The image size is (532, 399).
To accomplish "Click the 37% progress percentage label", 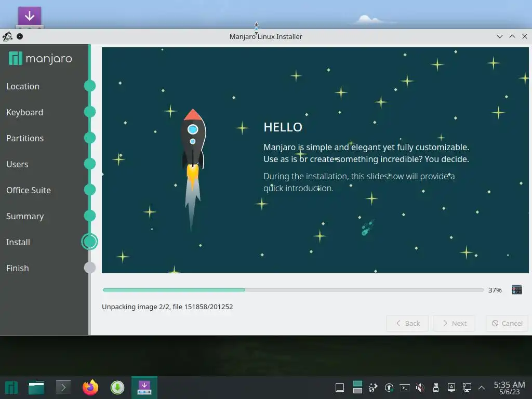I will (x=495, y=290).
